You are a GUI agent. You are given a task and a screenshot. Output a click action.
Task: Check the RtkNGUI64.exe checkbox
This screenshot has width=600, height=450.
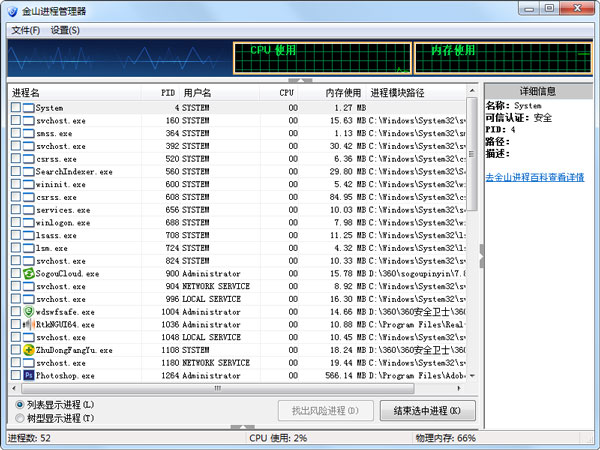pyautogui.click(x=16, y=324)
